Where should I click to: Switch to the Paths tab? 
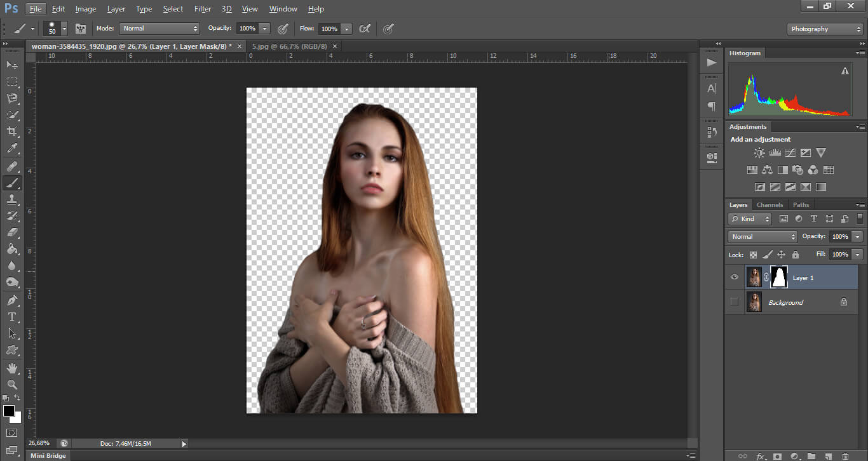[x=801, y=204]
